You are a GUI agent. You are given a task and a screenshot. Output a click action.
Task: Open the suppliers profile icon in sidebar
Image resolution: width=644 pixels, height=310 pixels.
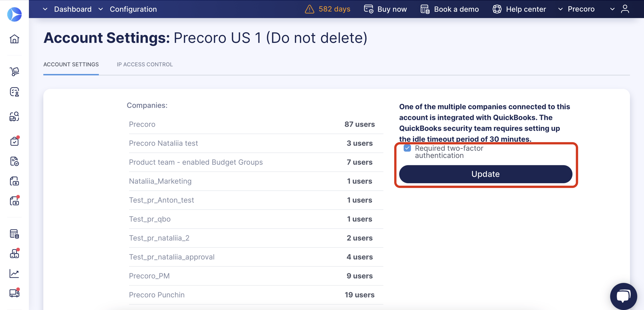click(14, 92)
